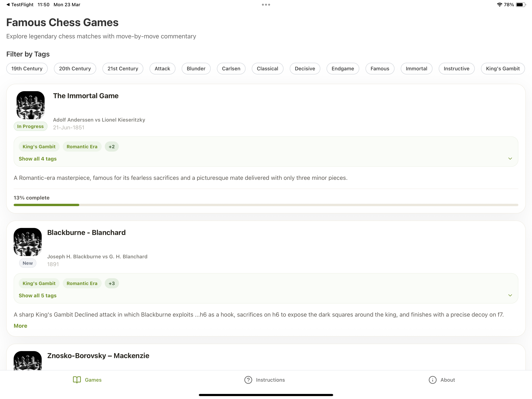
Task: Switch to the About tab
Action: pyautogui.click(x=442, y=380)
